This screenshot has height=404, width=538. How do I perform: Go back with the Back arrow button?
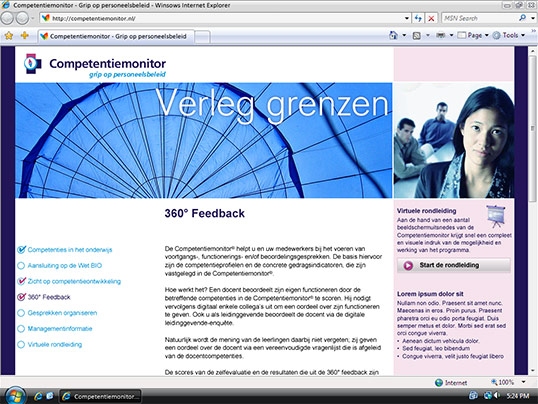(7, 18)
